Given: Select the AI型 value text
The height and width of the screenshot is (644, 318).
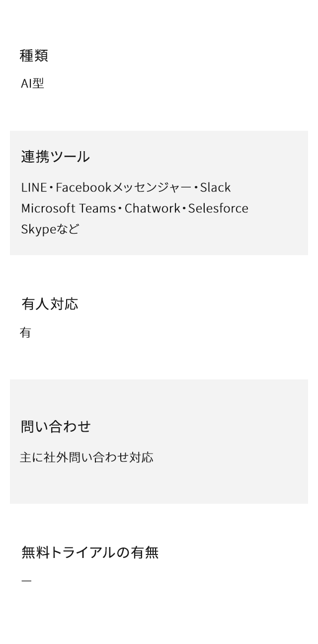Looking at the screenshot, I should tap(32, 84).
